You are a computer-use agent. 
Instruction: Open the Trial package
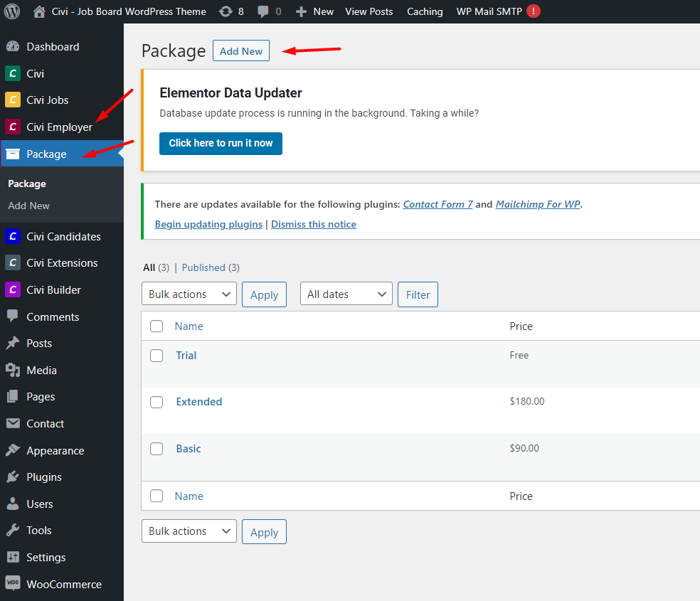(186, 355)
